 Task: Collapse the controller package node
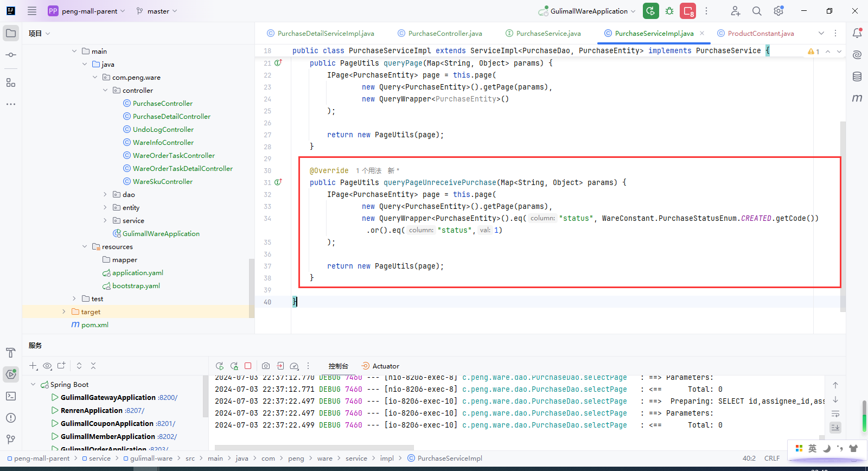(105, 91)
